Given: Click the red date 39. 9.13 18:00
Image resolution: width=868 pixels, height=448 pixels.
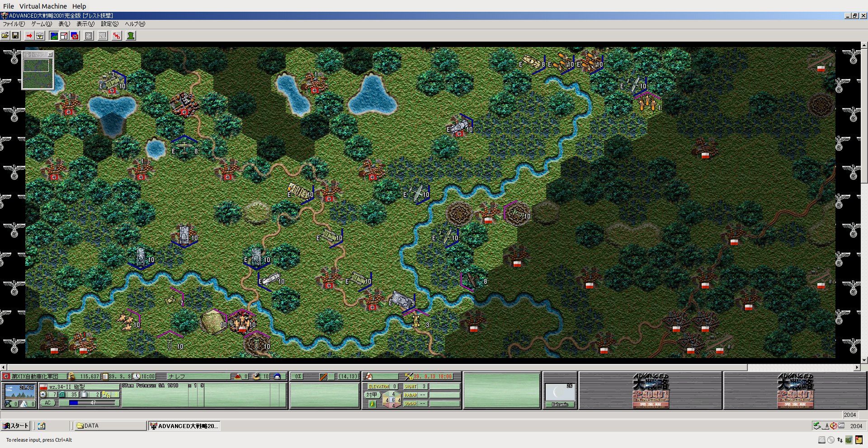Looking at the screenshot, I should tap(433, 376).
